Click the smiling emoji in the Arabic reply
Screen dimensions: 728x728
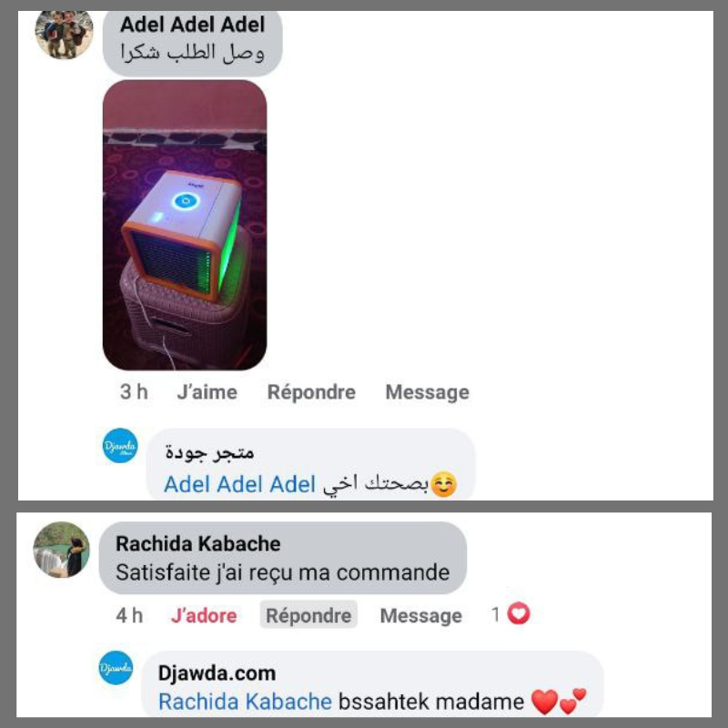[444, 484]
